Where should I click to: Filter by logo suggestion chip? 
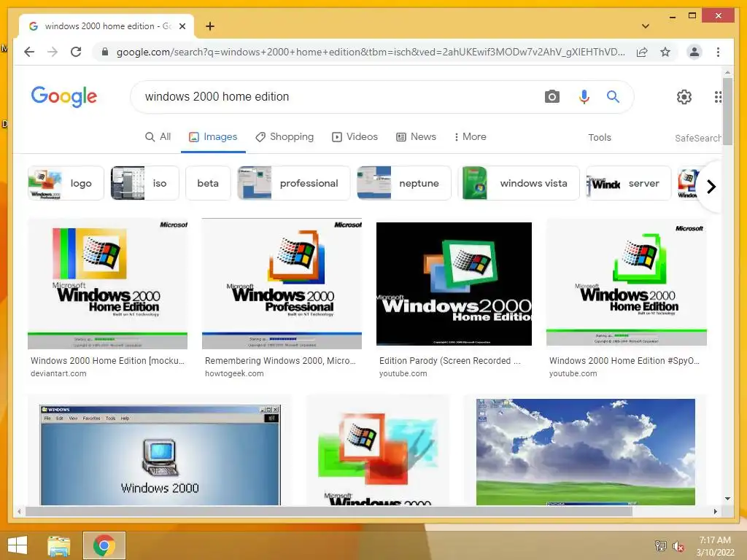pos(66,183)
